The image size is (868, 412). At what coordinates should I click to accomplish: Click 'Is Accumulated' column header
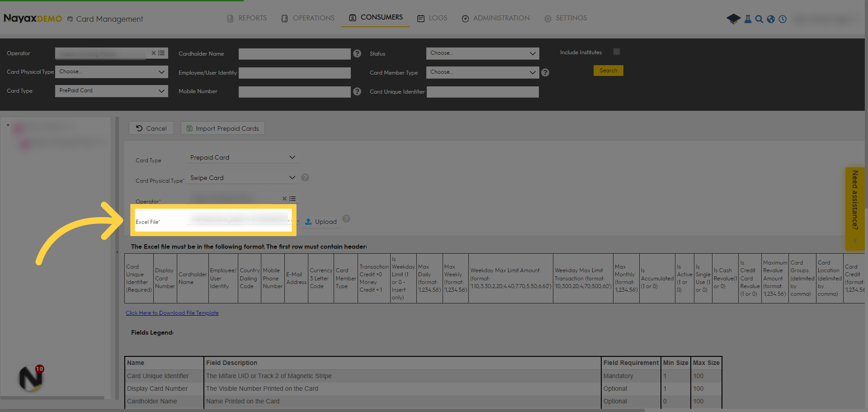point(657,278)
